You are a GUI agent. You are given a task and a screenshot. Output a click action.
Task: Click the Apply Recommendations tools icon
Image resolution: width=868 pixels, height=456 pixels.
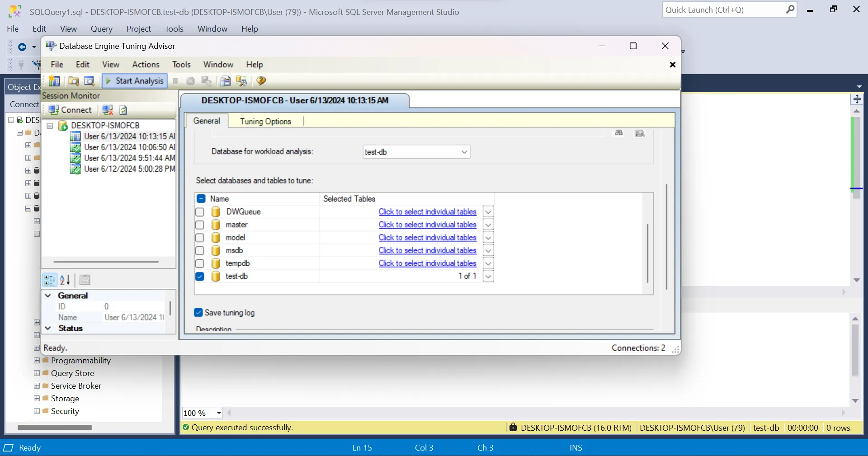(242, 81)
